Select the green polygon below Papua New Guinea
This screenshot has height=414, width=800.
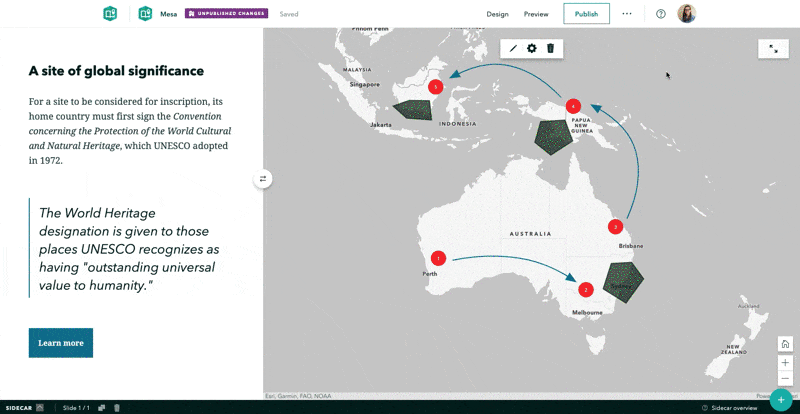552,137
